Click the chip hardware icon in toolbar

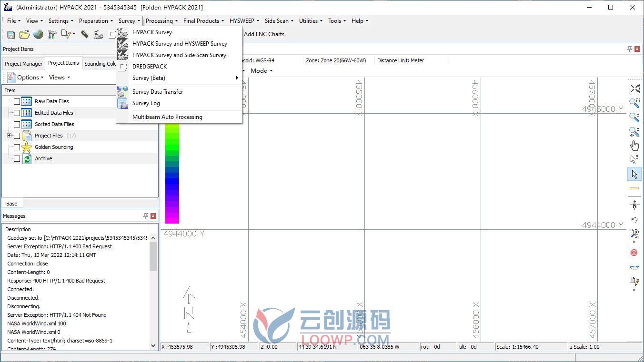[84, 34]
